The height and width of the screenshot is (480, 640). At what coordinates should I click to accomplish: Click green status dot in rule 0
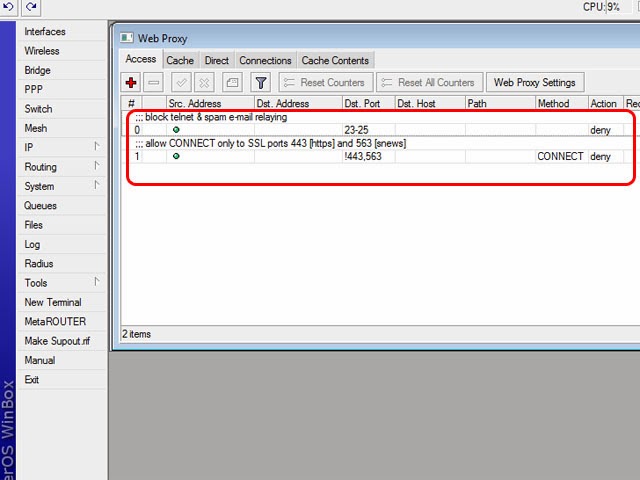coord(176,130)
